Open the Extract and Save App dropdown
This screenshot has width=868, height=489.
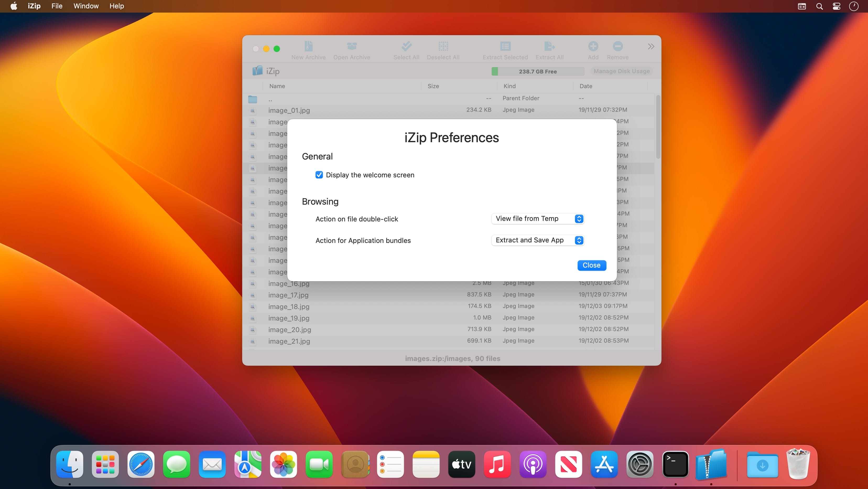(x=538, y=240)
